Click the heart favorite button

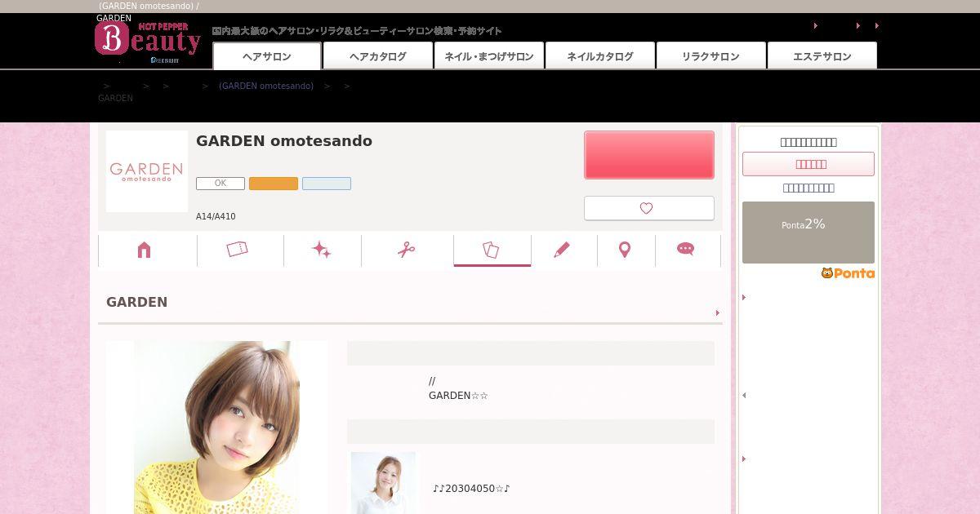click(x=649, y=208)
